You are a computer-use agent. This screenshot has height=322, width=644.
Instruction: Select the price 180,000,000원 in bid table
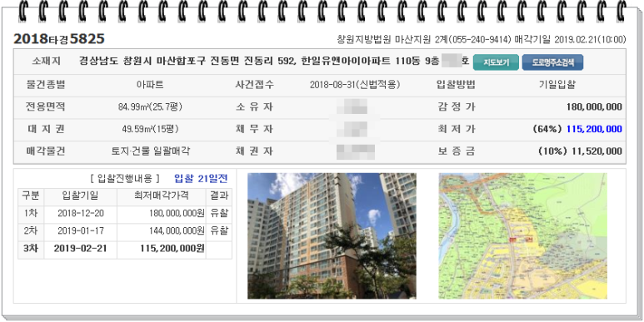177,213
